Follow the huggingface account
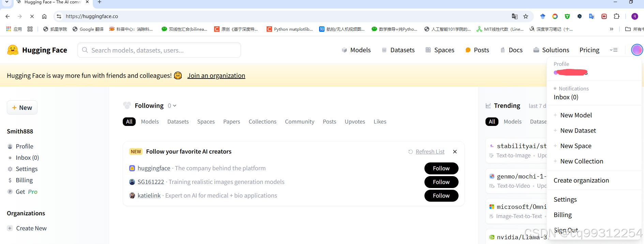644x244 pixels. click(441, 168)
